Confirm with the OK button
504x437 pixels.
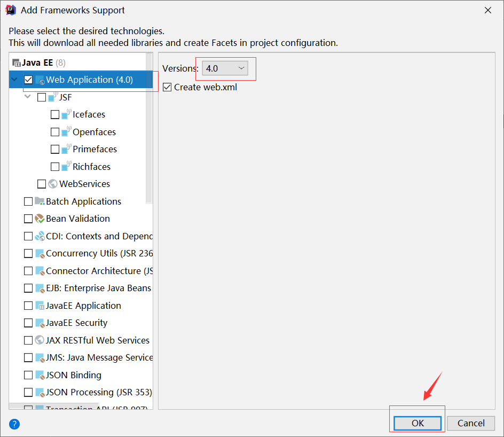click(x=418, y=423)
